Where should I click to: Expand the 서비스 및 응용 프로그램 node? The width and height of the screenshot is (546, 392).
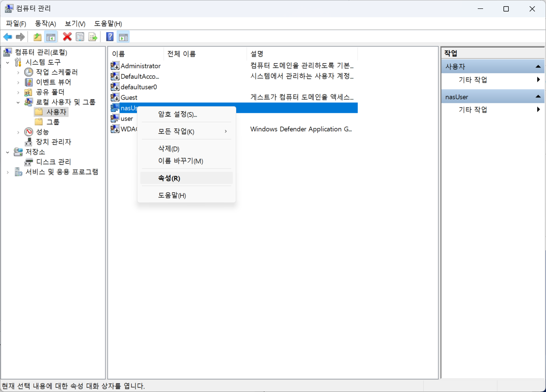[x=8, y=172]
